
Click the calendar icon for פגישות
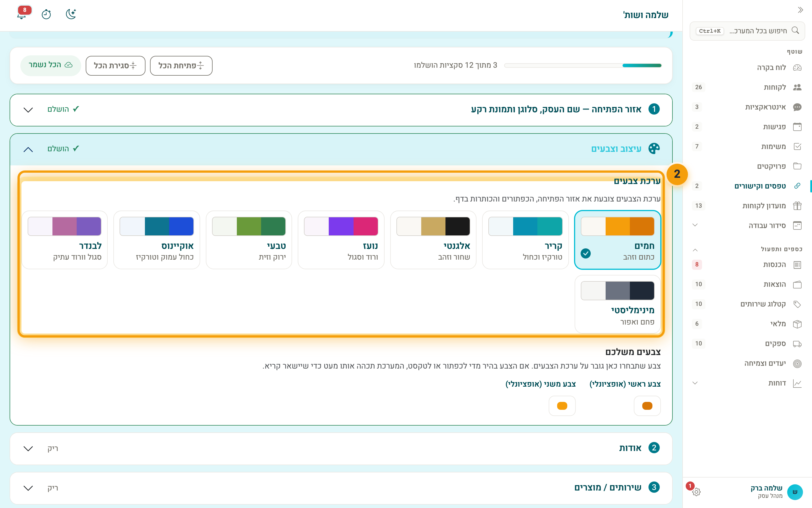pos(797,127)
